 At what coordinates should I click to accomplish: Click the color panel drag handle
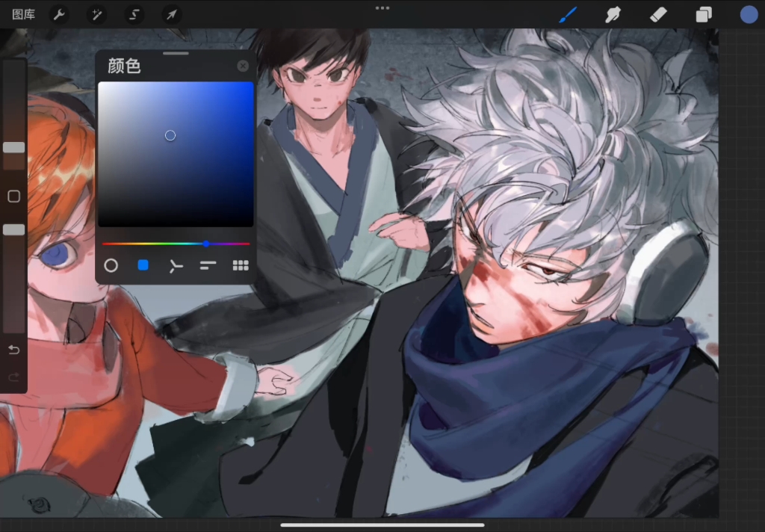(176, 53)
